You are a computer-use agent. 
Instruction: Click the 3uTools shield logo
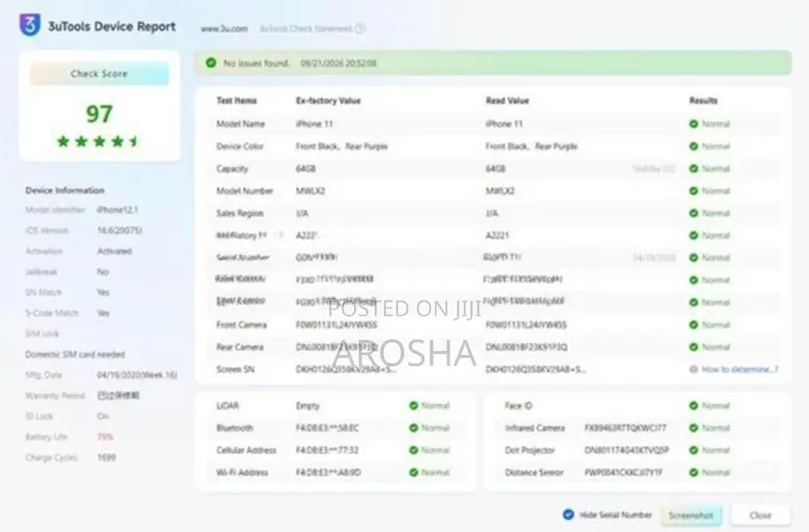[30, 25]
